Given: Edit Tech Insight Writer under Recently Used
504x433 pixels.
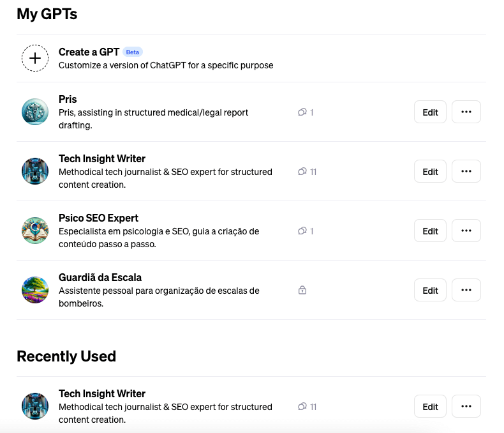Looking at the screenshot, I should pos(430,407).
